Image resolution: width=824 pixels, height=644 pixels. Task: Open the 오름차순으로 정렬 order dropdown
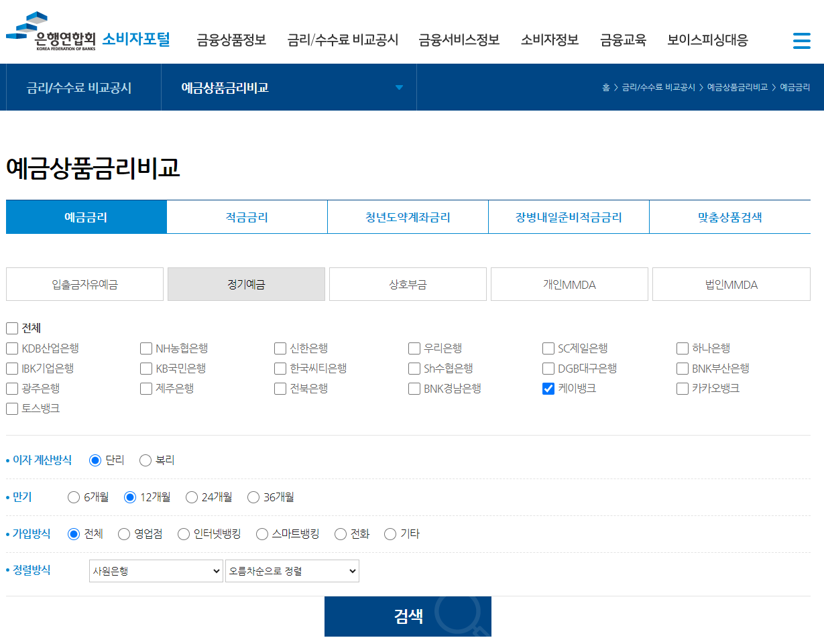pyautogui.click(x=292, y=571)
